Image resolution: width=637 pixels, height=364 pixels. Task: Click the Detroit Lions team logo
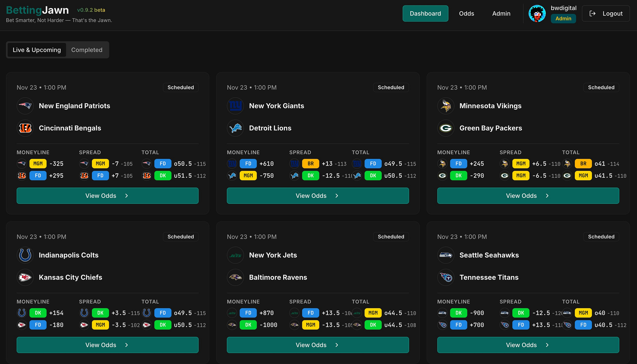(236, 128)
